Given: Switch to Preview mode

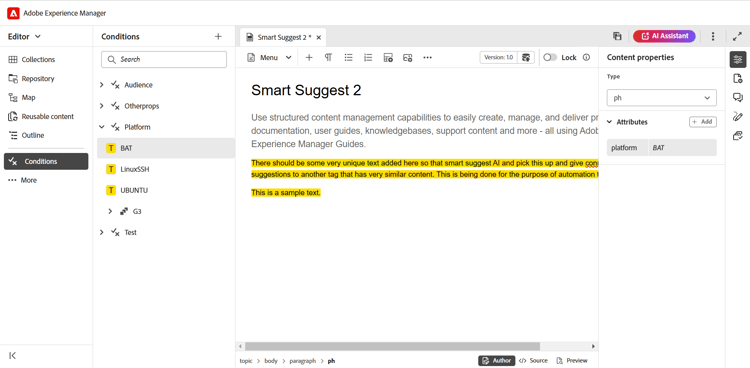Looking at the screenshot, I should tap(572, 361).
